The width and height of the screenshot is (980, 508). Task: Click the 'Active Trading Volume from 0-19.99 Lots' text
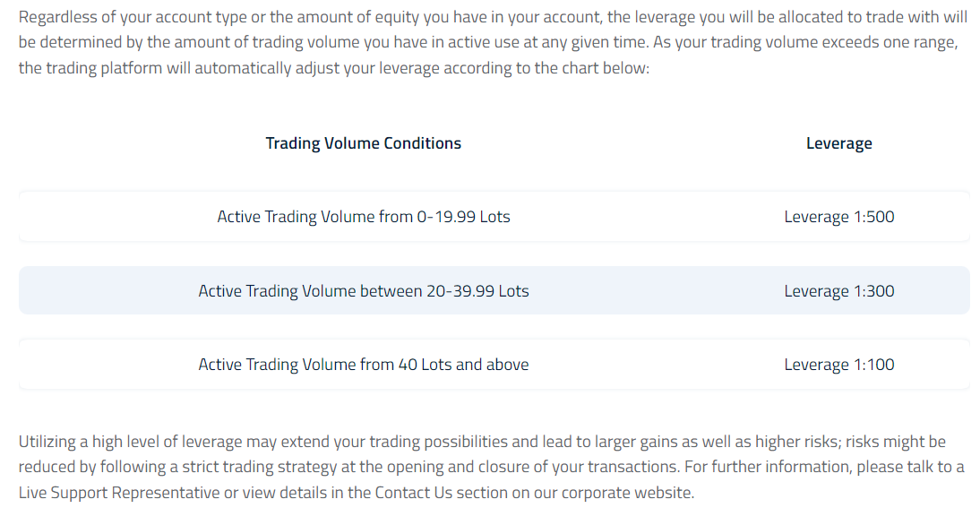tap(363, 216)
